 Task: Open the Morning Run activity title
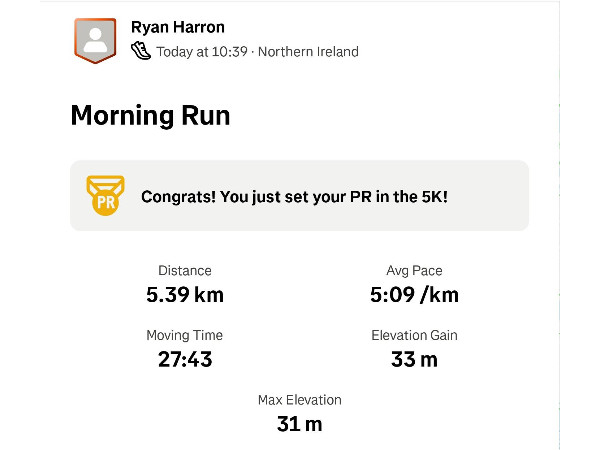tap(150, 115)
